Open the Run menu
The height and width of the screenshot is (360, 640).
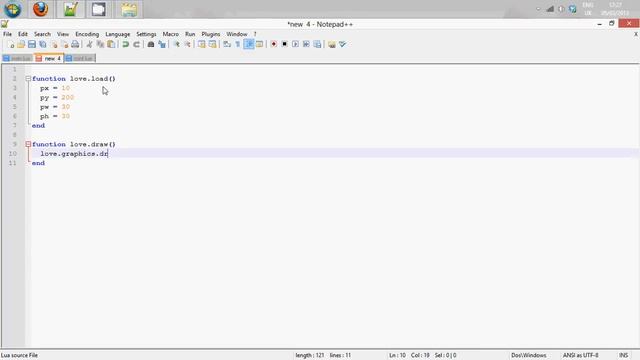click(190, 34)
